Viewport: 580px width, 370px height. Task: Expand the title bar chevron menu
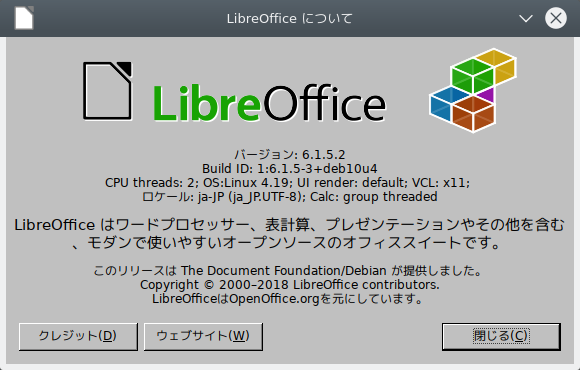(x=526, y=18)
